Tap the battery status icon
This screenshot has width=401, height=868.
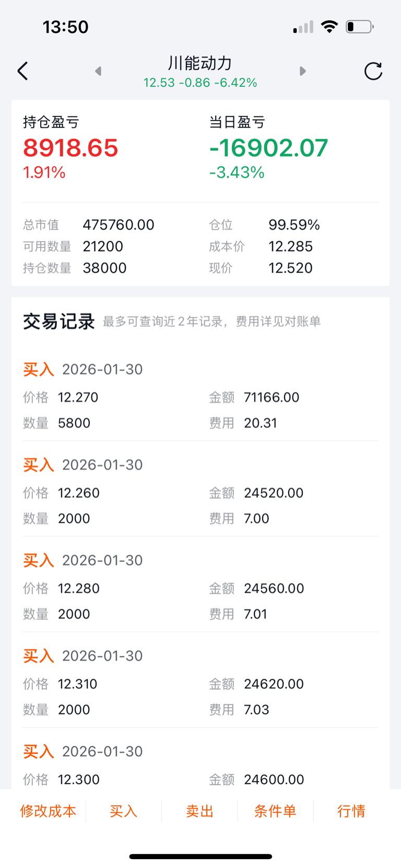(x=360, y=27)
